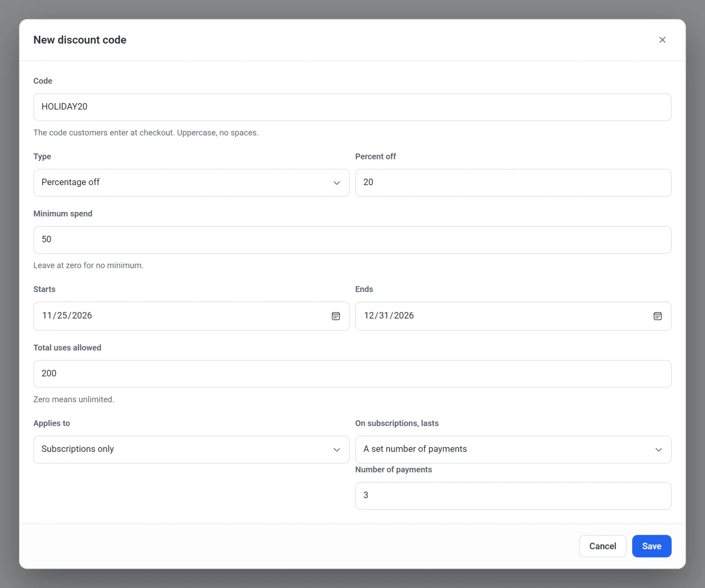The image size is (705, 588).
Task: Open the Starts date calendar picker
Action: [336, 316]
